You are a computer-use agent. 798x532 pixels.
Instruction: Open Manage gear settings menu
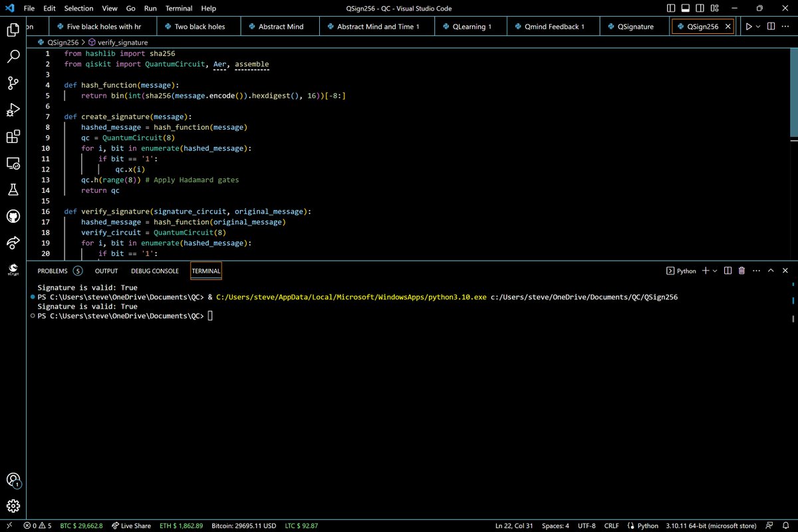click(x=13, y=505)
